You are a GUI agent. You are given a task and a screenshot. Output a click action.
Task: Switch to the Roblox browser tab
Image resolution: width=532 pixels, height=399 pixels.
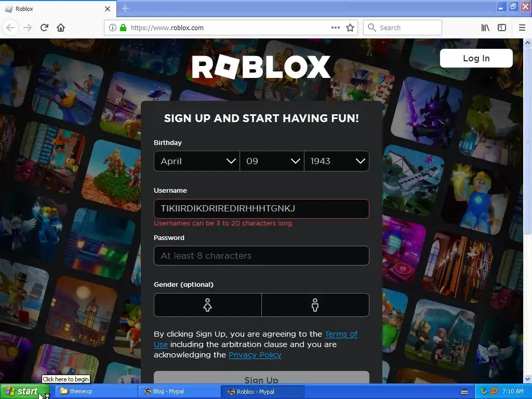[x=58, y=9]
